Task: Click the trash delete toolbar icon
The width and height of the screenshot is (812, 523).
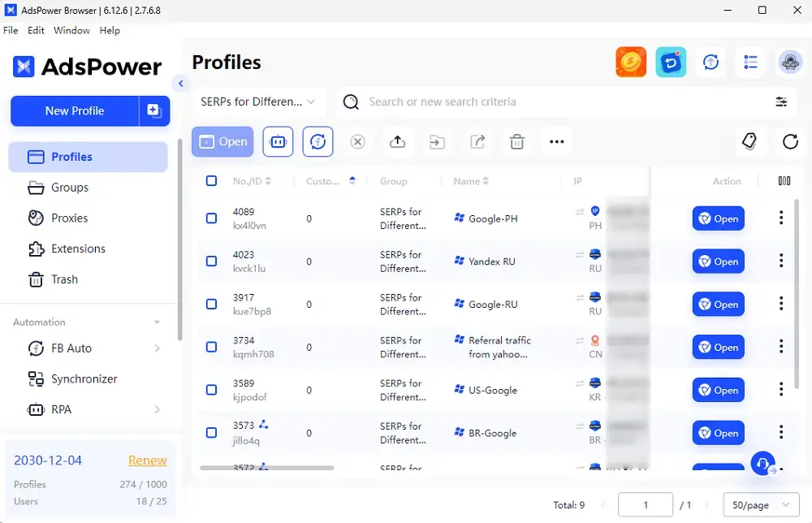Action: pyautogui.click(x=516, y=141)
